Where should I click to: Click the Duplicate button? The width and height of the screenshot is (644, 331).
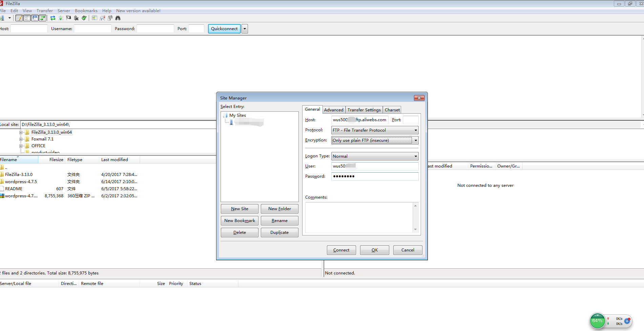279,233
